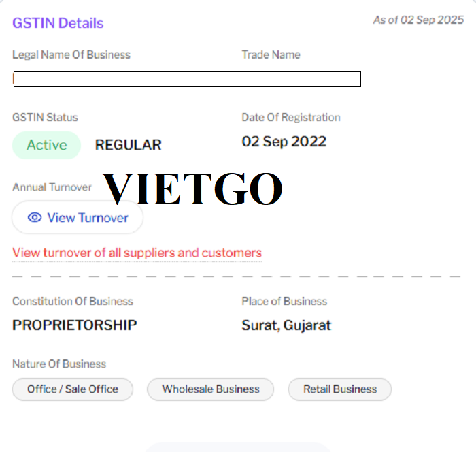The height and width of the screenshot is (452, 476).
Task: Click the PROPRIETORSHIP constitution value
Action: tap(74, 325)
